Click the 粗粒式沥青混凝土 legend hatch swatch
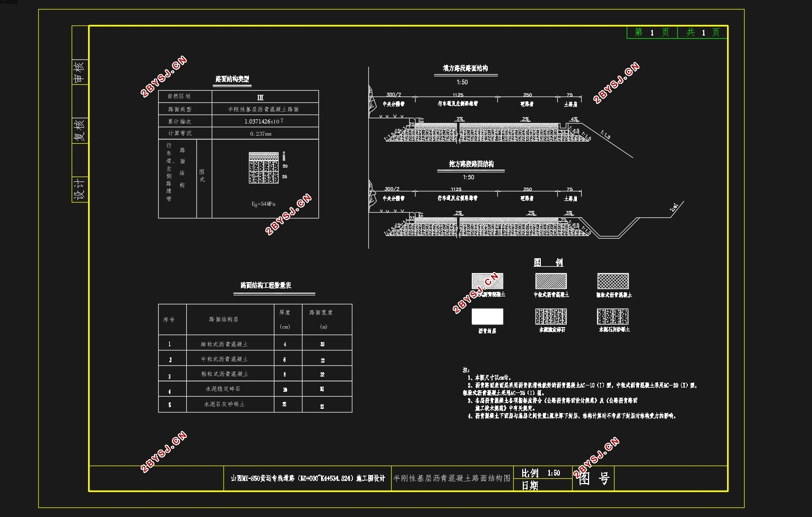Screen dimensions: 812x517 tap(613, 281)
